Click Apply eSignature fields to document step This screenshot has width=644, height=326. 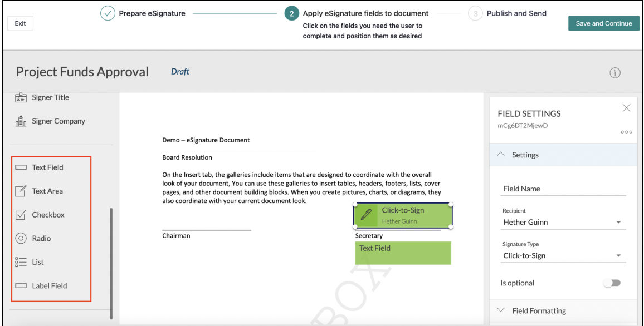tap(365, 13)
